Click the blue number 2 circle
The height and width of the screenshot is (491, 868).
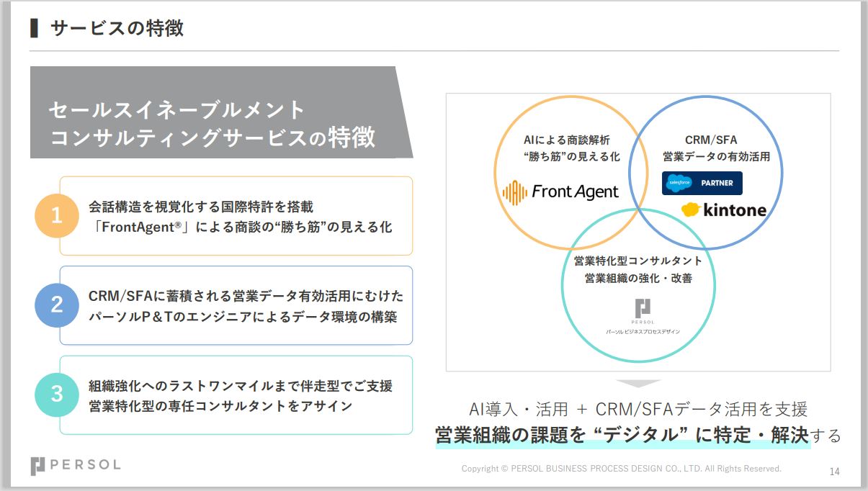click(57, 305)
